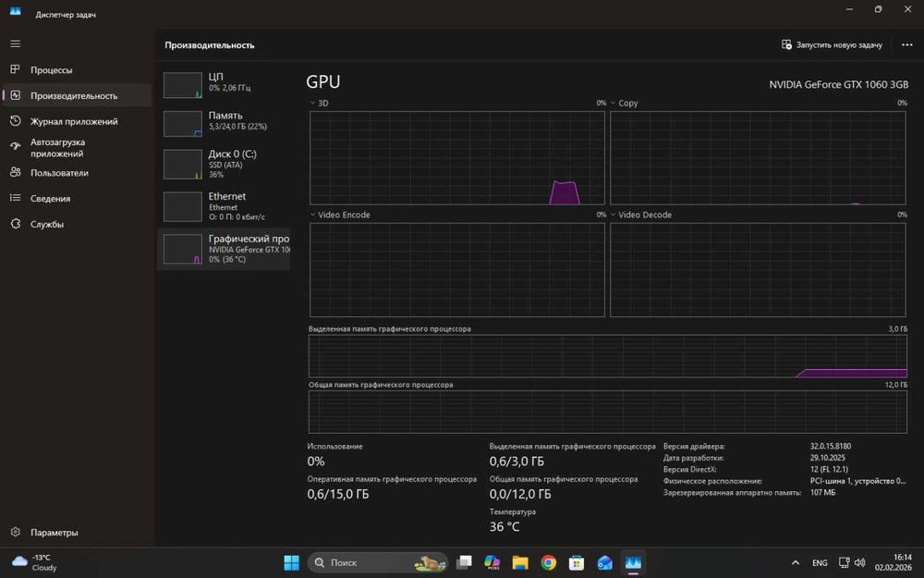Select the Память performance item

(224, 123)
